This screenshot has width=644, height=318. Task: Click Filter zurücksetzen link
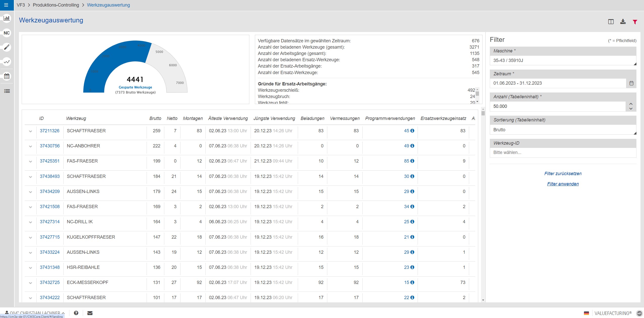point(563,174)
